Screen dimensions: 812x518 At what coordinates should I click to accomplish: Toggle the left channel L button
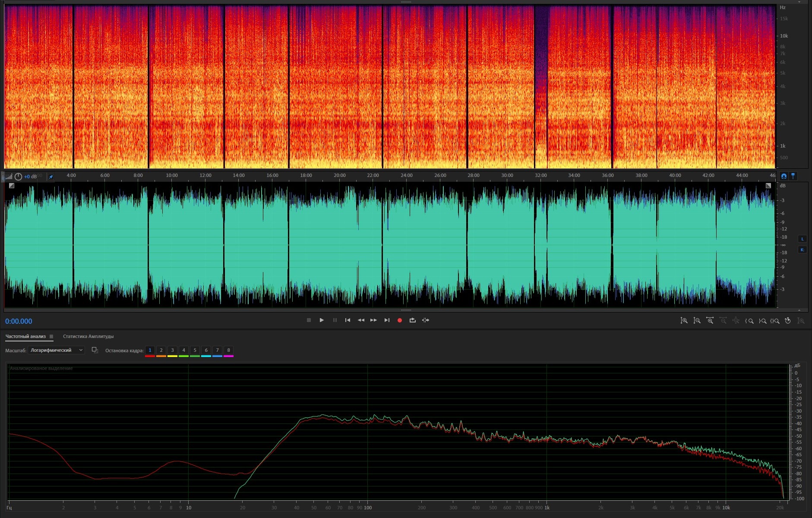[802, 239]
